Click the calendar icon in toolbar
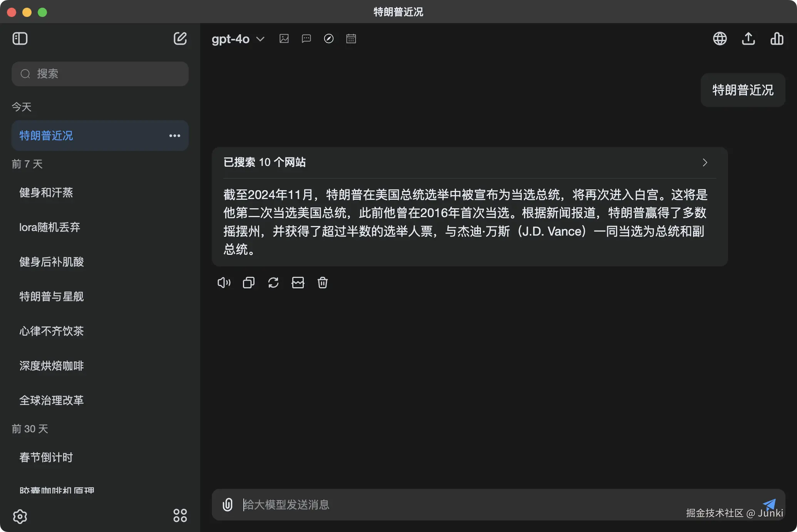 (x=351, y=38)
